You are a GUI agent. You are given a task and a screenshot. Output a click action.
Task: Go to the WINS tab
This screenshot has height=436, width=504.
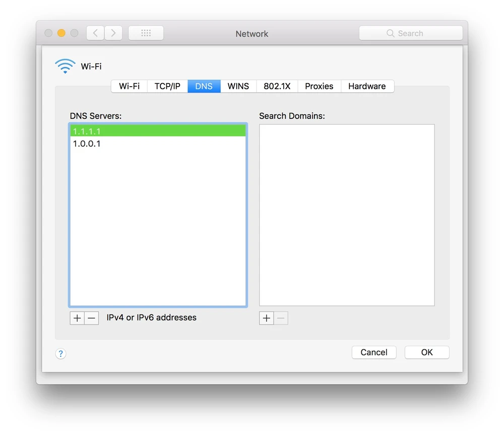tap(238, 86)
